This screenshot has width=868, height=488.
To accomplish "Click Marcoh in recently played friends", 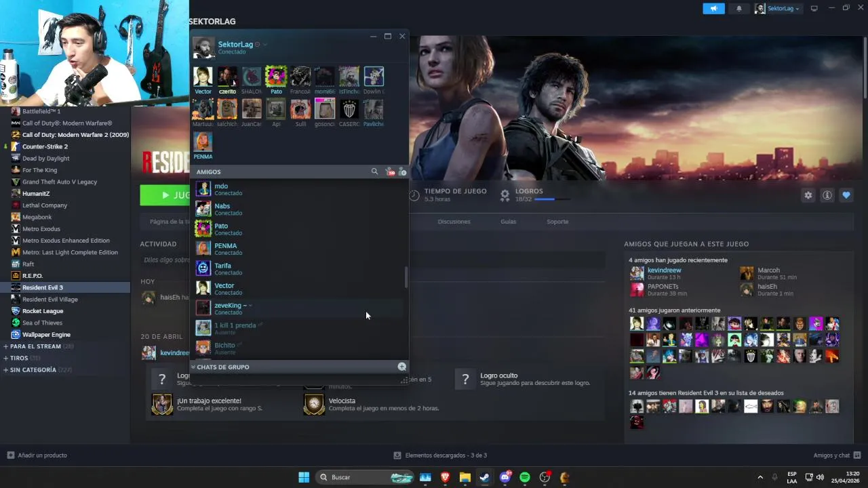I will pyautogui.click(x=768, y=270).
